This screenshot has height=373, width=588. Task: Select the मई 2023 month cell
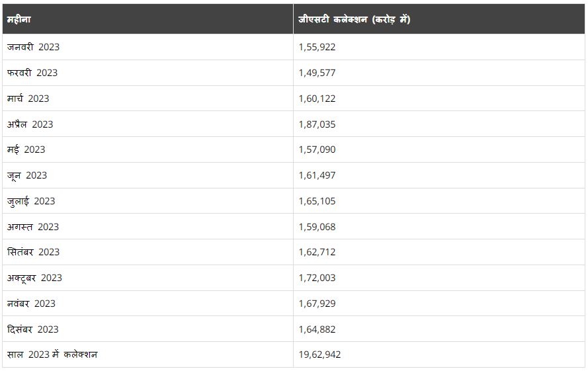click(x=26, y=149)
